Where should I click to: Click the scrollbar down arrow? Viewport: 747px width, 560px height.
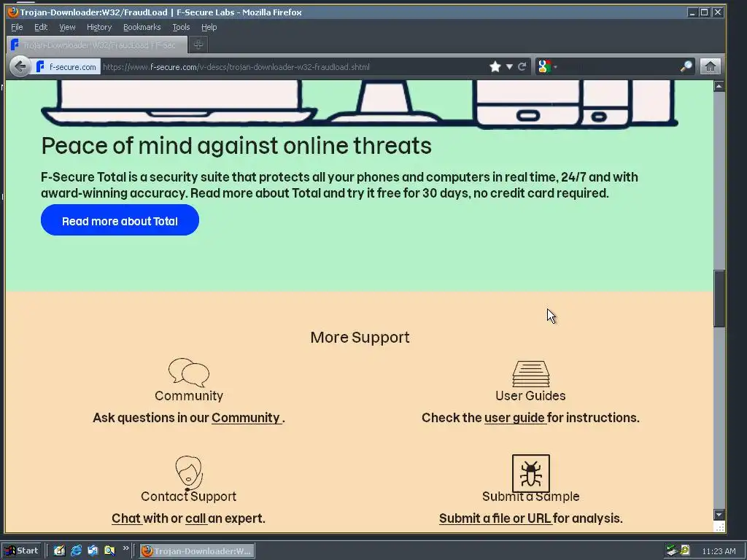(x=719, y=515)
